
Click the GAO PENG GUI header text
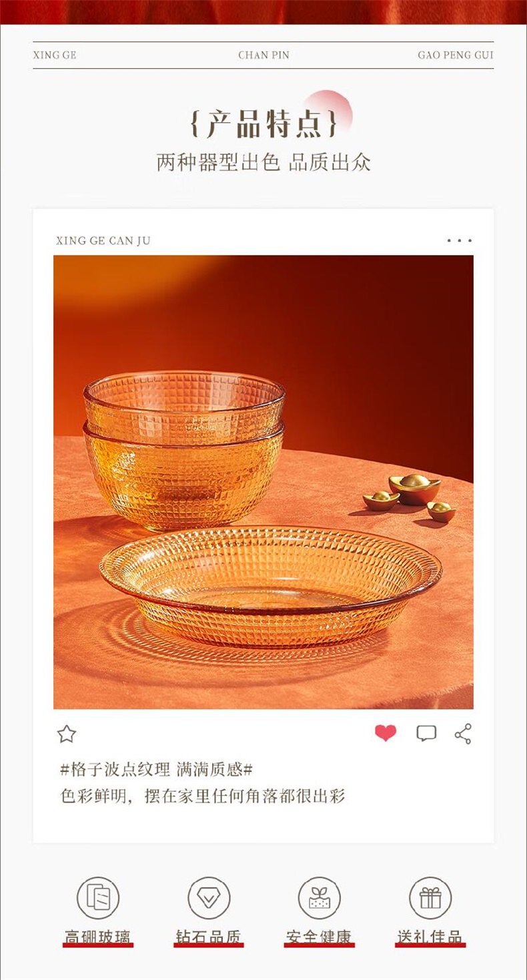click(456, 55)
